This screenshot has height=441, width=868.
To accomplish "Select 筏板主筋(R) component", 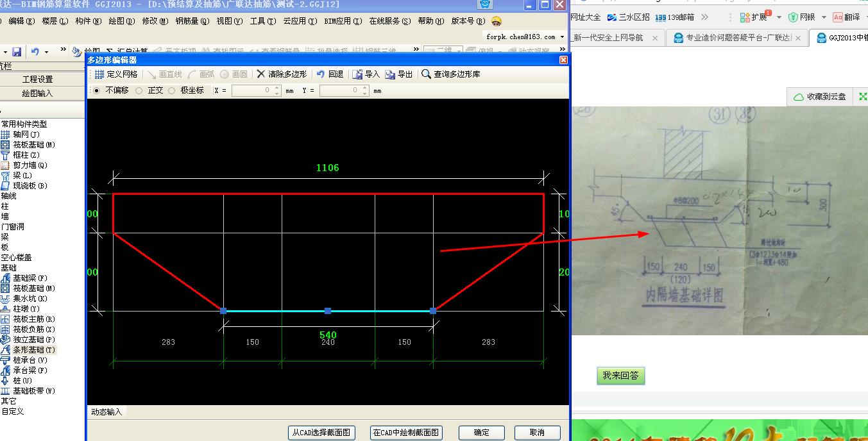I will tap(28, 319).
